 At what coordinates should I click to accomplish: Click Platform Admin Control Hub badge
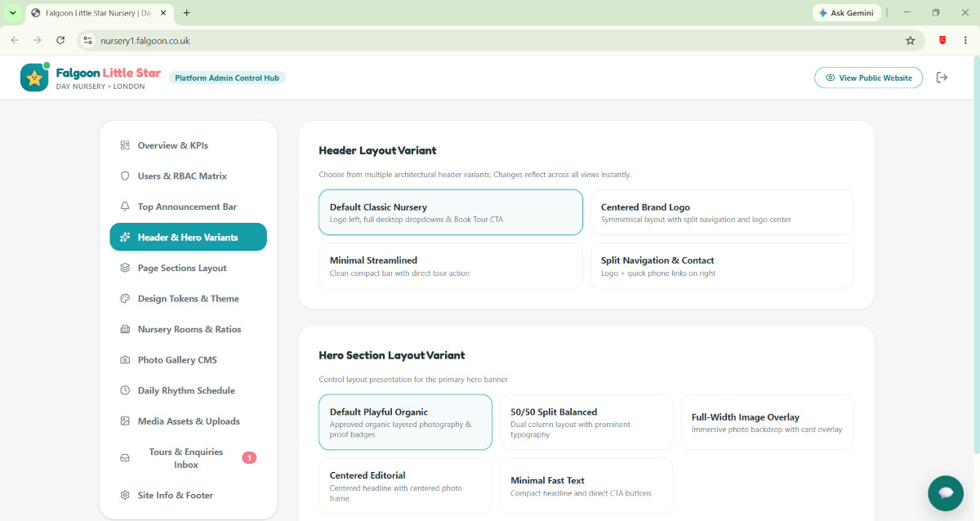click(x=227, y=78)
